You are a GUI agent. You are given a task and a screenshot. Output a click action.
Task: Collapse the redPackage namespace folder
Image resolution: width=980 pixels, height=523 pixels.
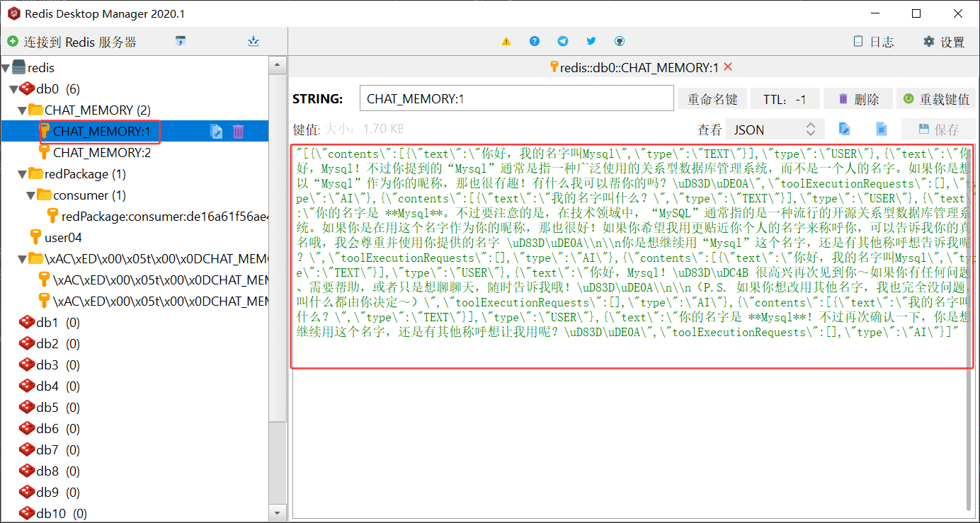pos(22,174)
